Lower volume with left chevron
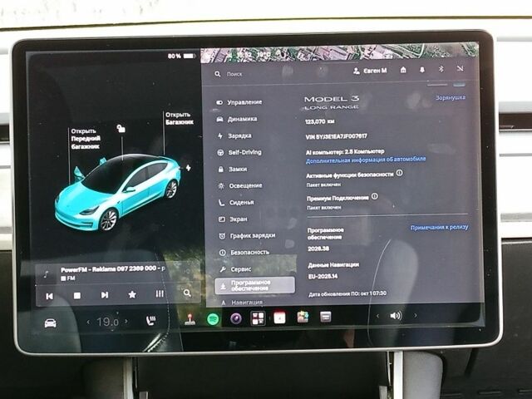 (x=377, y=316)
